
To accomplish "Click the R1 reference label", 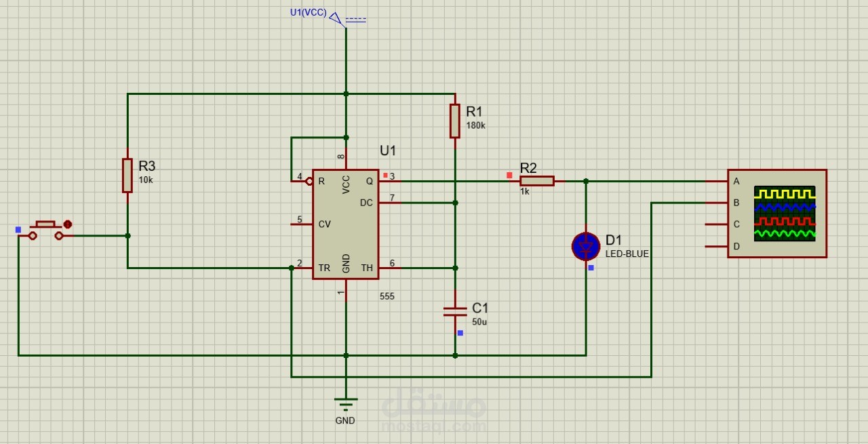I will click(x=474, y=111).
